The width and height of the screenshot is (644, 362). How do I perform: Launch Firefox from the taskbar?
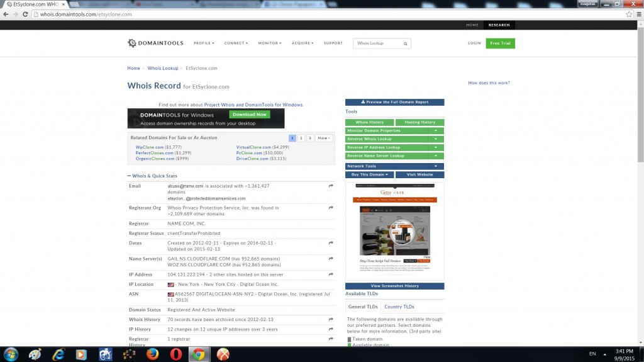(152, 354)
